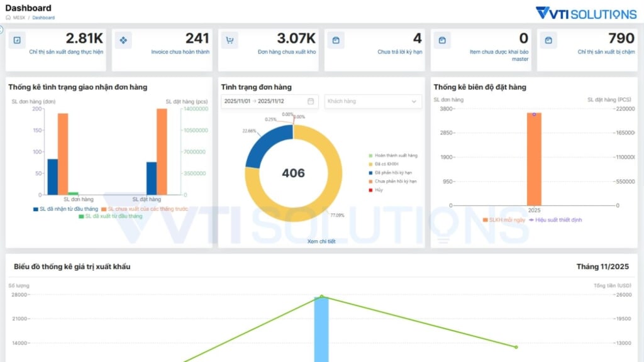This screenshot has width=644, height=362.
Task: Toggle the Chưa phản hồi kỳ hạn legend entry
Action: [x=392, y=182]
